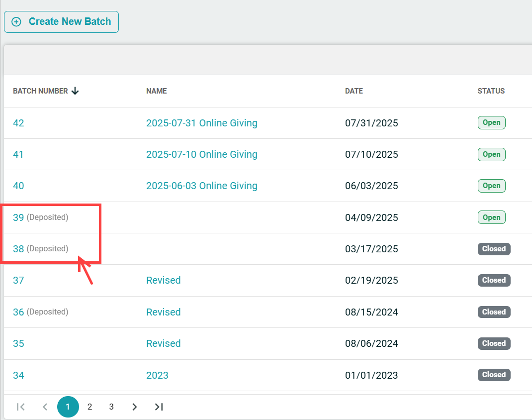
Task: Open the 2025-07-31 Online Giving batch
Action: pyautogui.click(x=201, y=123)
